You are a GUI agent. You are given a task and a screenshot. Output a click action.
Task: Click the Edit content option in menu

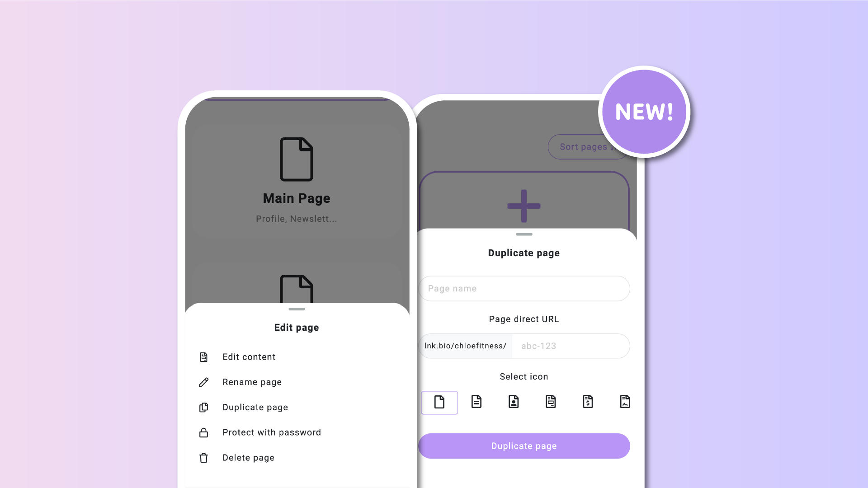click(x=248, y=357)
